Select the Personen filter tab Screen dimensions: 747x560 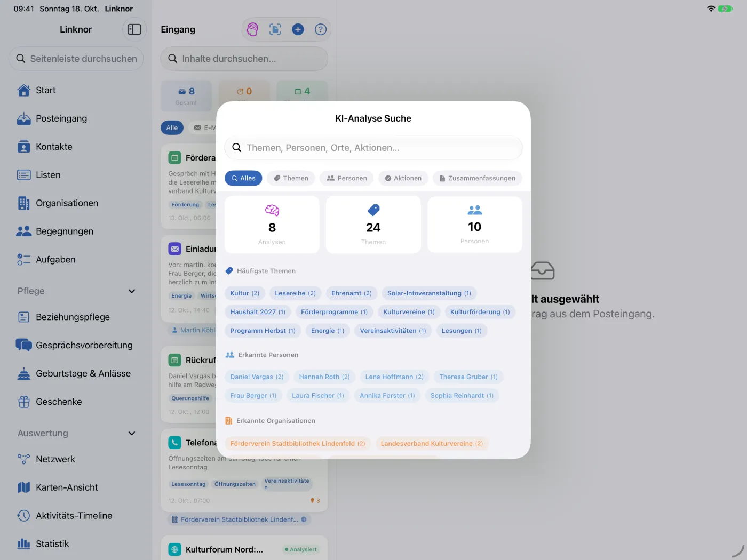click(347, 178)
